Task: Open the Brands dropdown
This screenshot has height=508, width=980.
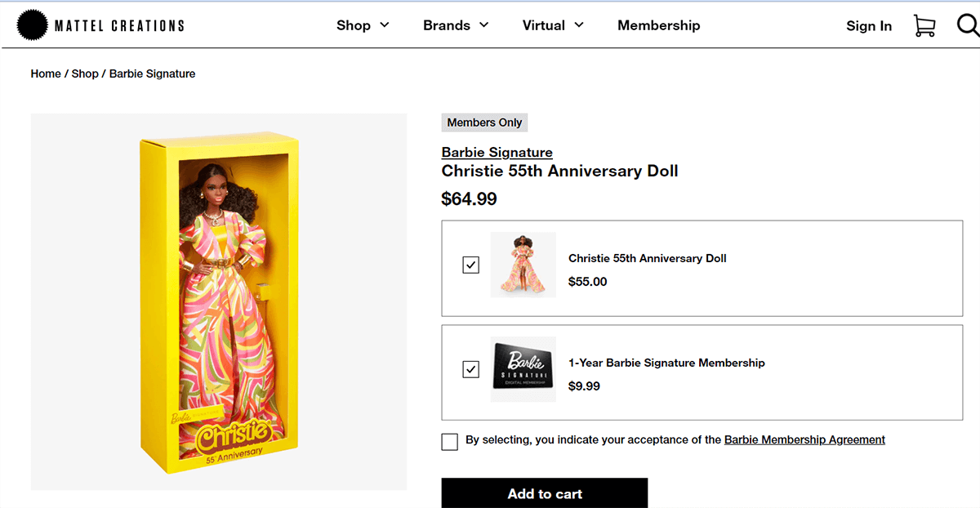Action: (x=455, y=25)
